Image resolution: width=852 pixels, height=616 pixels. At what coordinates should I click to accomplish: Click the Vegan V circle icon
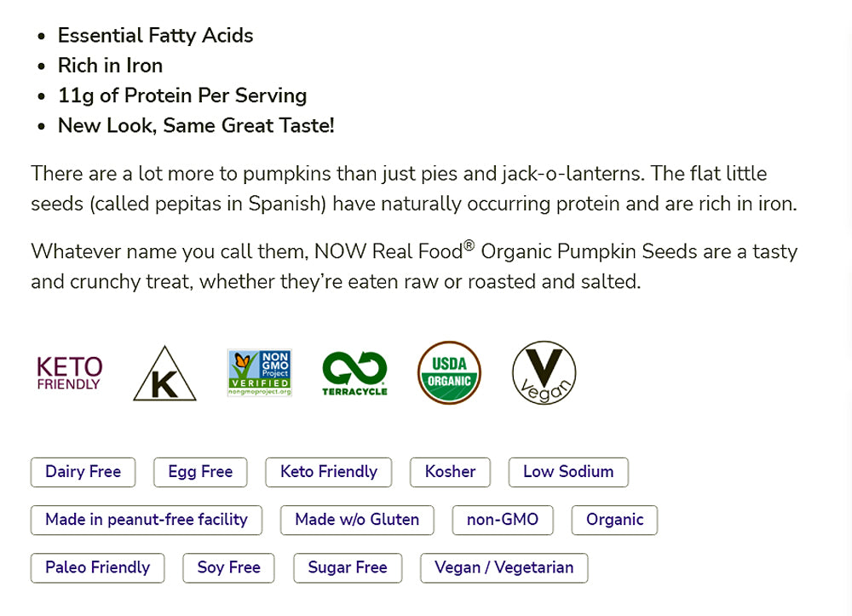[544, 373]
